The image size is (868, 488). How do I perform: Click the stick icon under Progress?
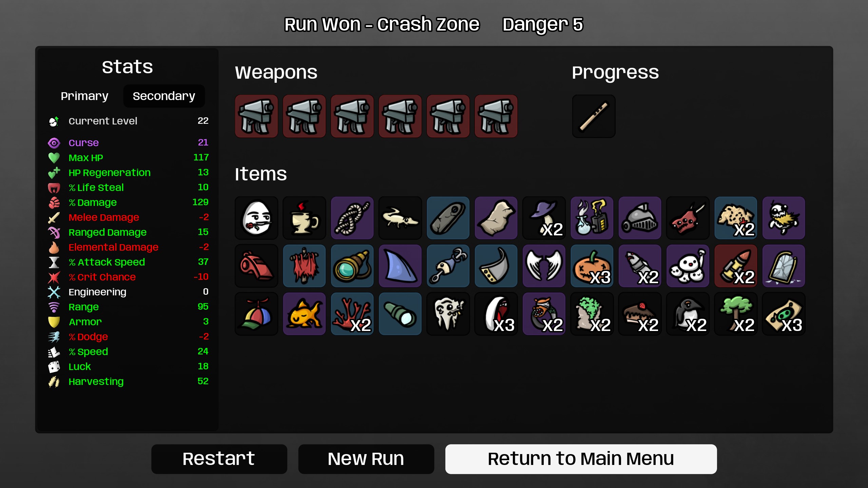[x=594, y=116]
